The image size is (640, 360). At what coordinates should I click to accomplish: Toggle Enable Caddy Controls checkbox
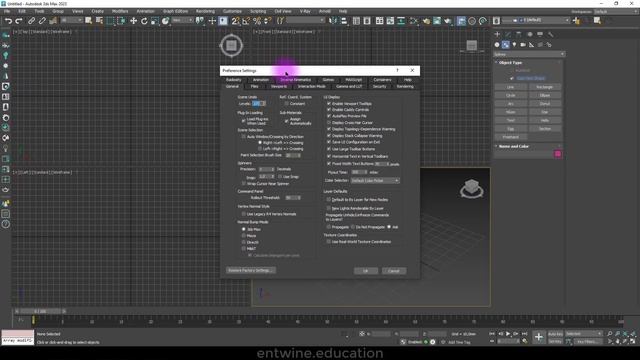coord(329,110)
